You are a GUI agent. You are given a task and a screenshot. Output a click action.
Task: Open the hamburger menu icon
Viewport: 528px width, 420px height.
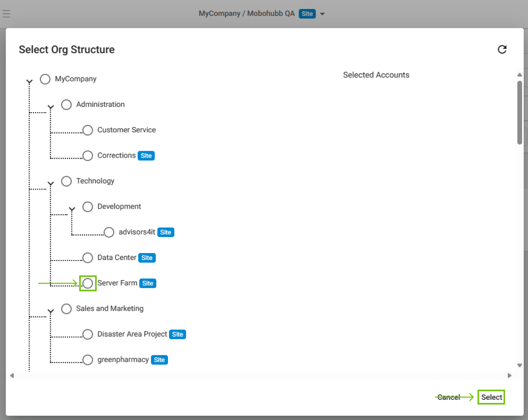(x=6, y=14)
